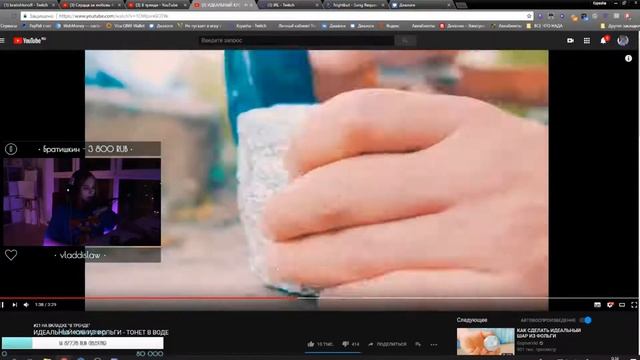Switch to Nightbot Song Requests tab
The width and height of the screenshot is (640, 360).
coord(355,5)
